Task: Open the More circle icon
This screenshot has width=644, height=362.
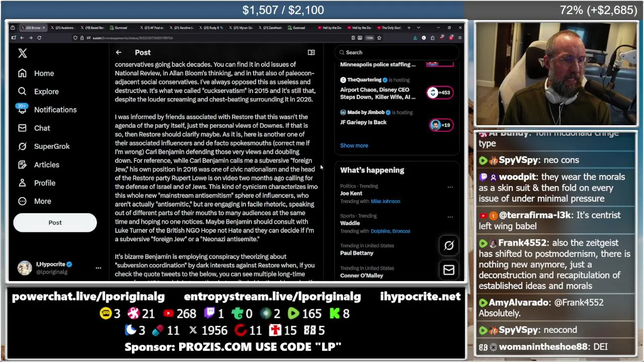Action: (x=22, y=201)
